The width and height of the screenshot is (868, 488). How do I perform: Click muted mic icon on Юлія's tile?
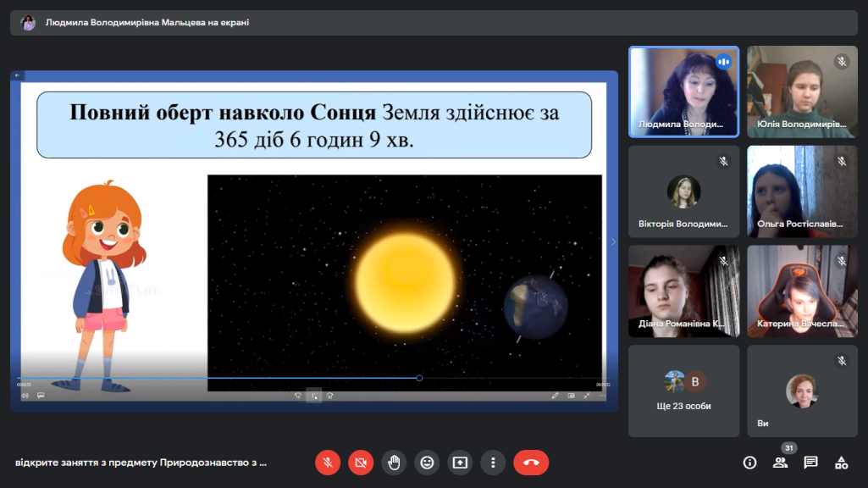click(x=842, y=62)
